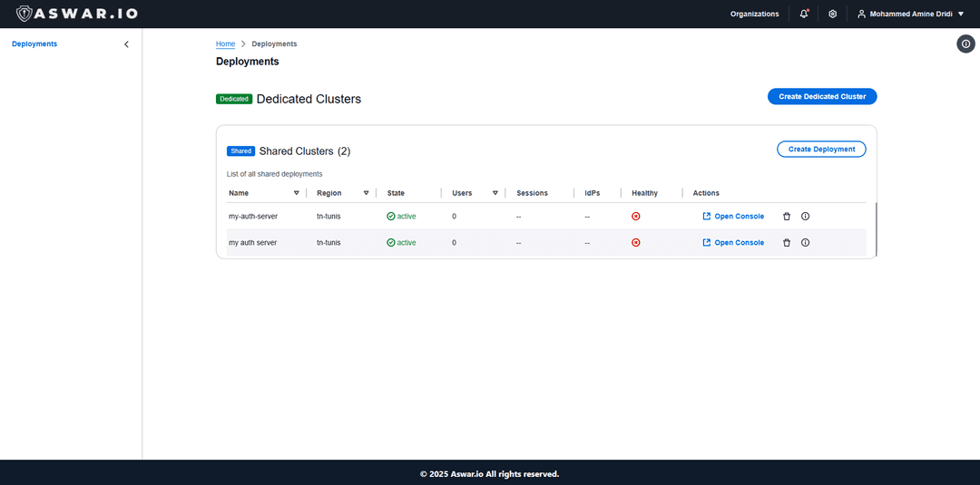Click the footer copyright text
Viewport: 980px width, 485px height.
[x=489, y=474]
